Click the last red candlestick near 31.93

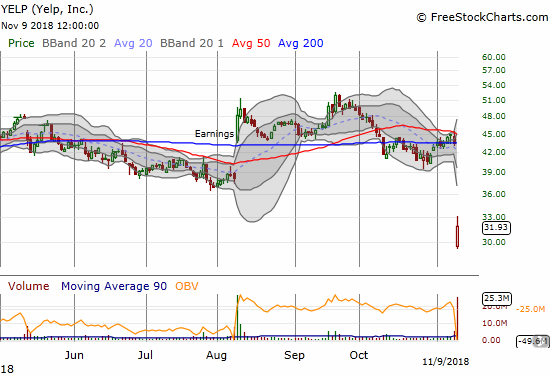tap(457, 233)
